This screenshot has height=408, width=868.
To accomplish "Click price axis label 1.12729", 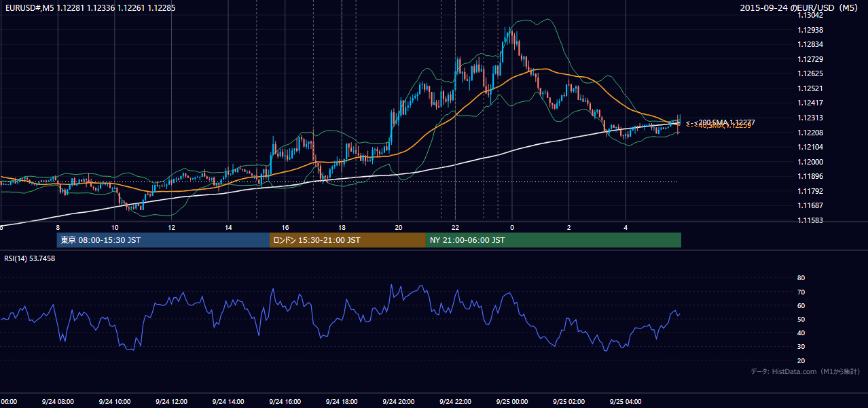I will point(809,59).
